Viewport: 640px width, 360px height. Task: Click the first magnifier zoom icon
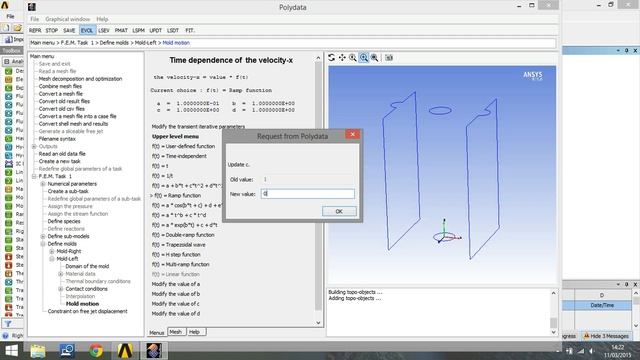click(x=353, y=58)
